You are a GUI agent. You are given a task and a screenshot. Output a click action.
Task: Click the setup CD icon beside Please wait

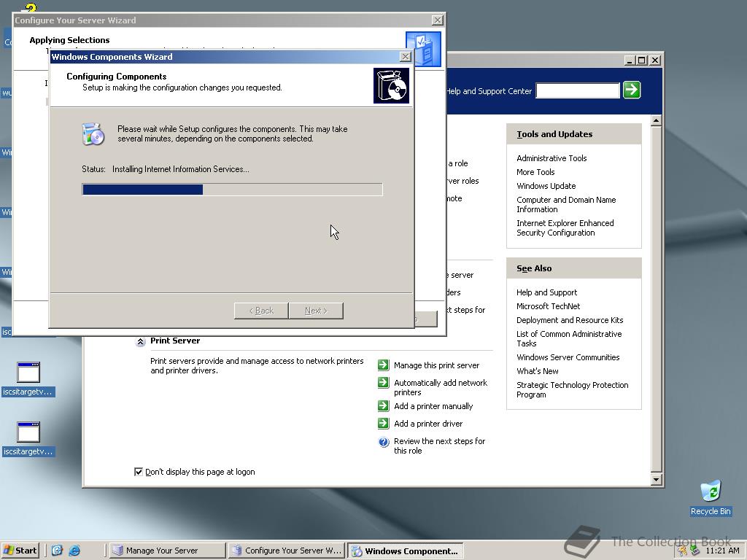click(93, 134)
